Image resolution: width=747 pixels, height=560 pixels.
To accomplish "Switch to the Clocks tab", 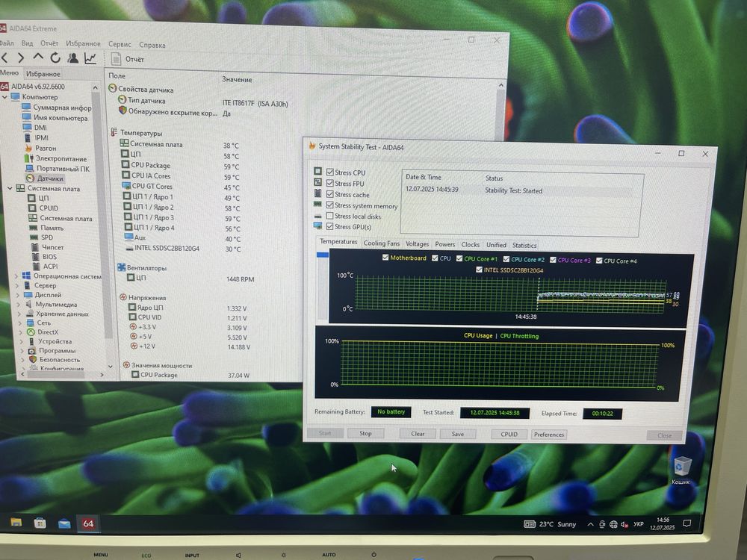I will pos(470,245).
